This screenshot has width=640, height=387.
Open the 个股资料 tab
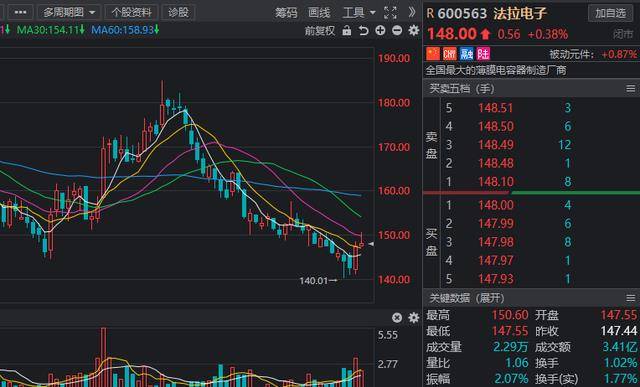pos(131,13)
